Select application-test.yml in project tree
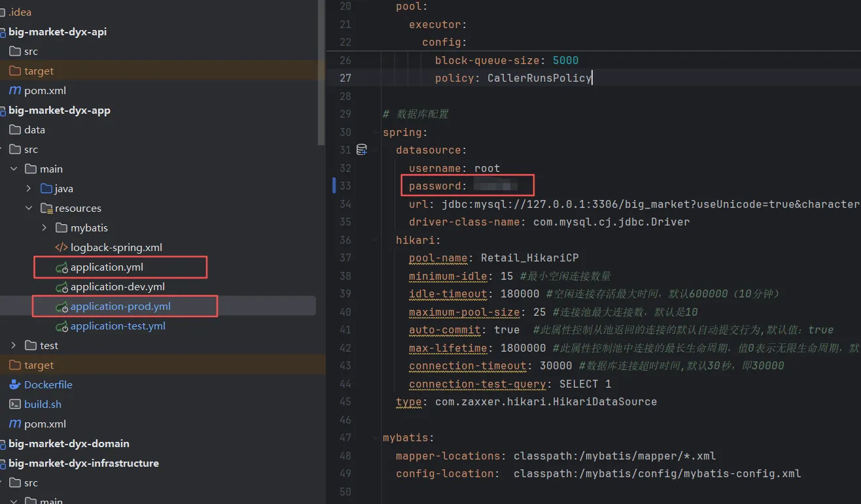This screenshot has width=861, height=504. [x=117, y=326]
